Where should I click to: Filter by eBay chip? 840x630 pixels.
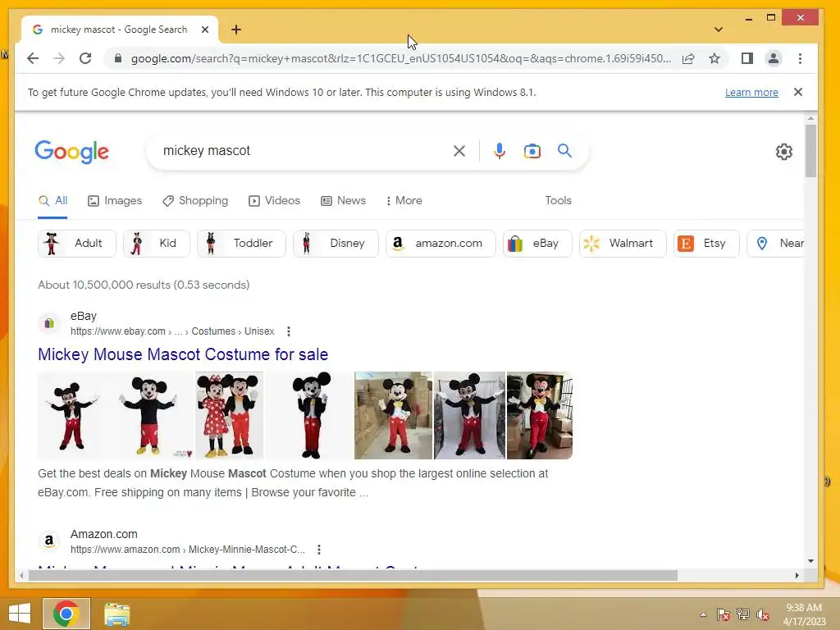pyautogui.click(x=538, y=243)
